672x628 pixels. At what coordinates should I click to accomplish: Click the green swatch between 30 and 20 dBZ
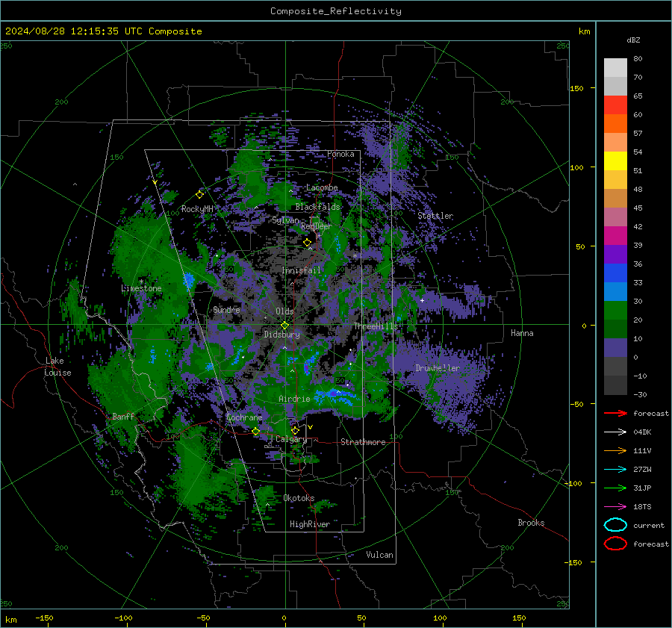(615, 311)
